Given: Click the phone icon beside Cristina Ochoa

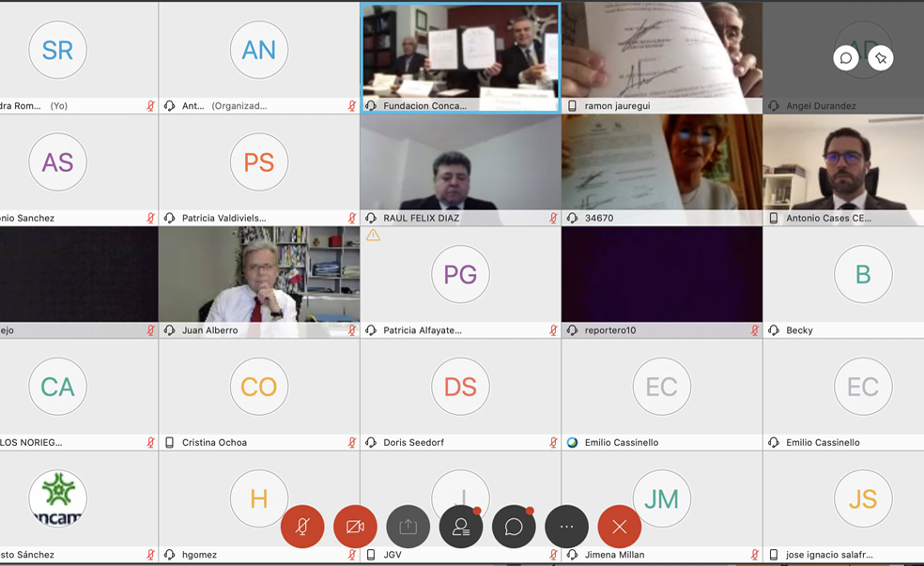Looking at the screenshot, I should tap(169, 442).
